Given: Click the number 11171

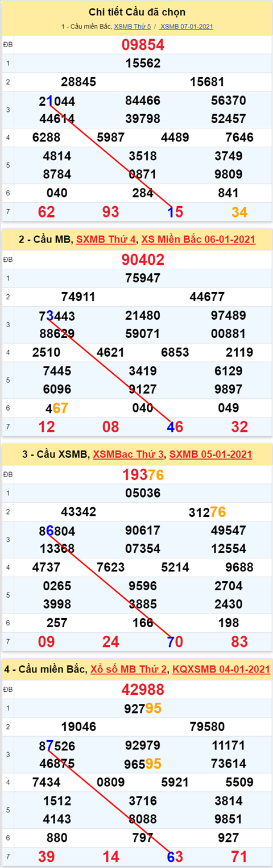Looking at the screenshot, I should click(x=228, y=745).
